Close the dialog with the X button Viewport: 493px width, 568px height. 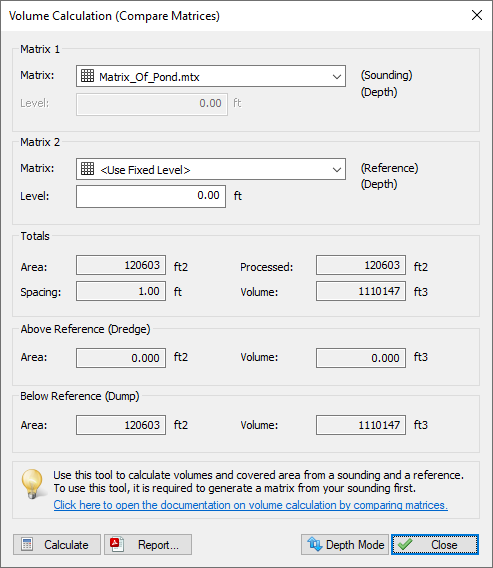coord(477,15)
